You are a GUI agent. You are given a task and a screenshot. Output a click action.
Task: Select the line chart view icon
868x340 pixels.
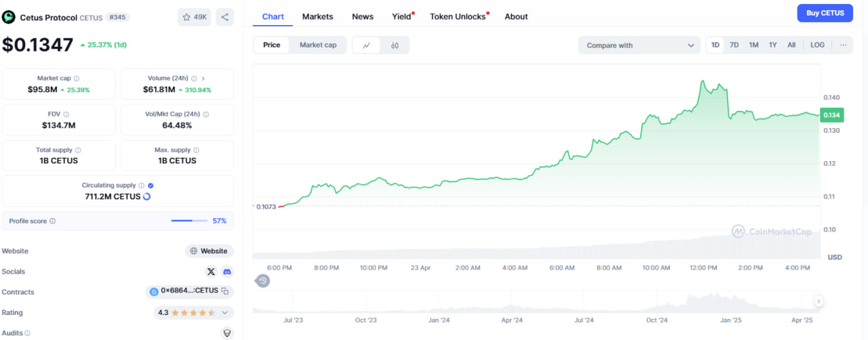point(367,45)
